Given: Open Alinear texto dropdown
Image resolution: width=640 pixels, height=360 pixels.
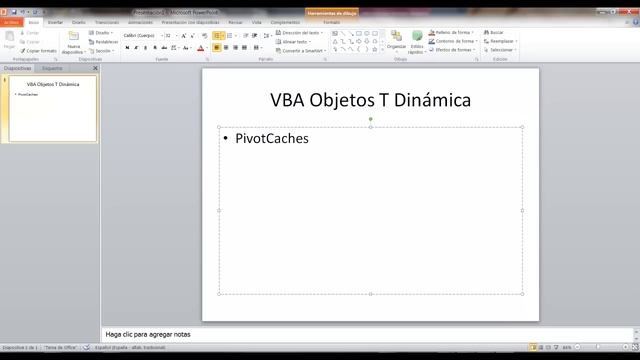Looking at the screenshot, I should [293, 42].
